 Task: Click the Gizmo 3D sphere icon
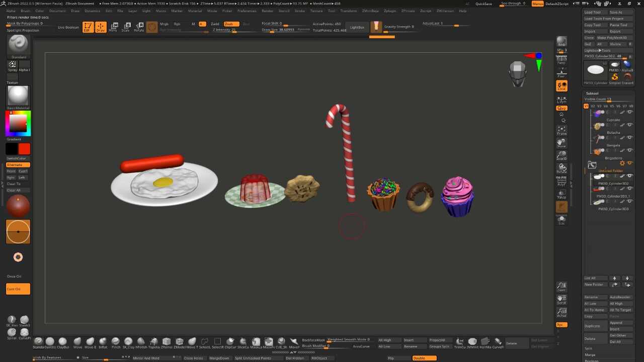[x=151, y=27]
